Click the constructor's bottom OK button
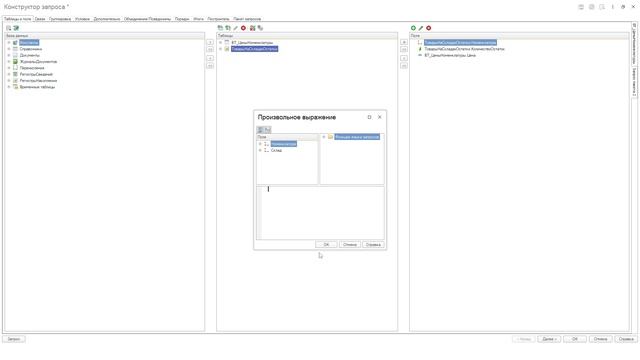Screen dimensions: 640x360 575,339
